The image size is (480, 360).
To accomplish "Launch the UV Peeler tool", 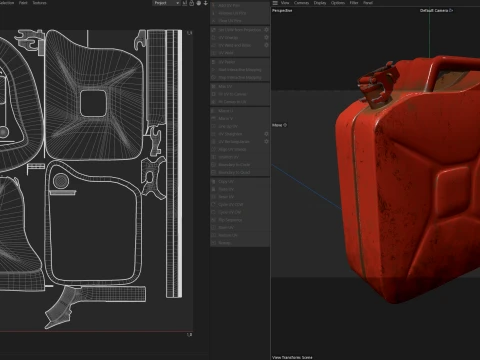I will click(x=240, y=62).
